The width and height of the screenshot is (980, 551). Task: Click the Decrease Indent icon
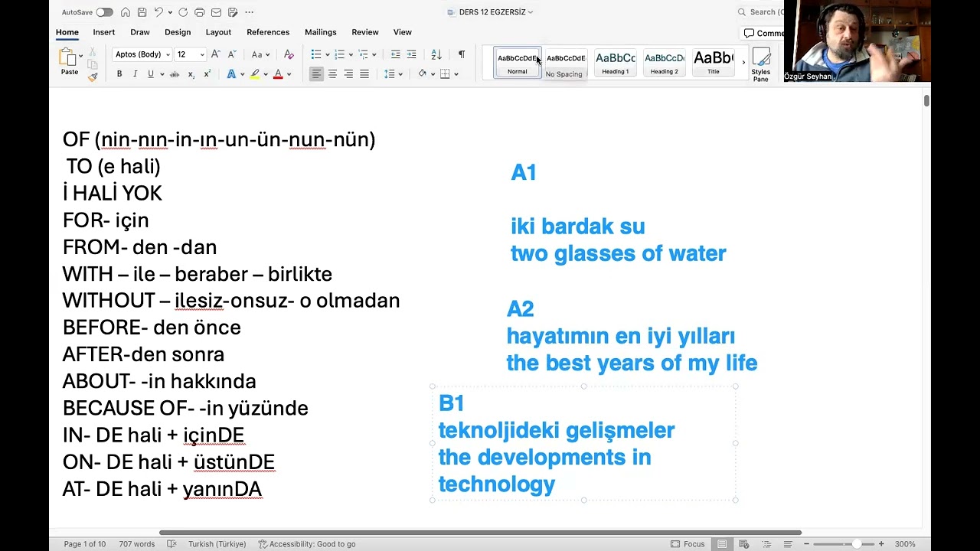(x=395, y=54)
